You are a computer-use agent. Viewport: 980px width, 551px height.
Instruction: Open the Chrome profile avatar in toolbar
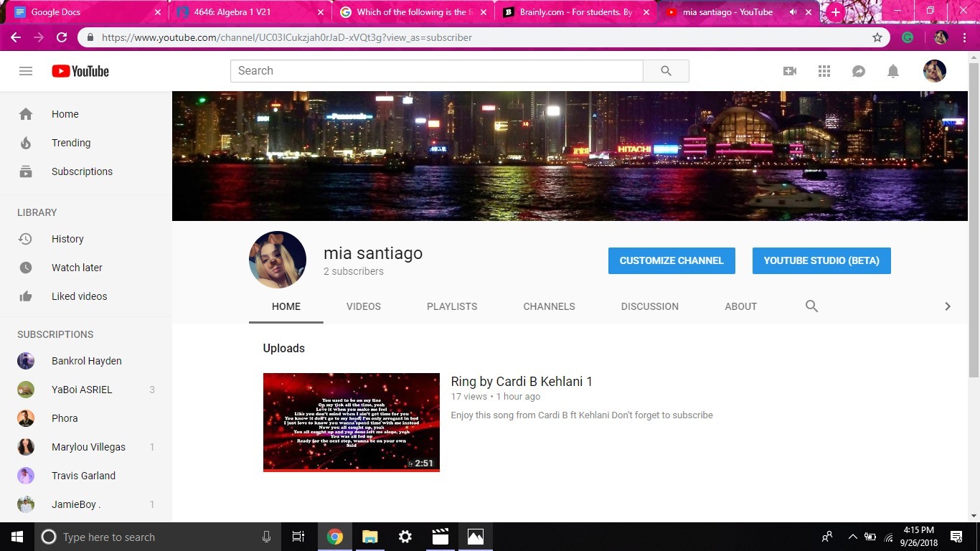coord(941,37)
